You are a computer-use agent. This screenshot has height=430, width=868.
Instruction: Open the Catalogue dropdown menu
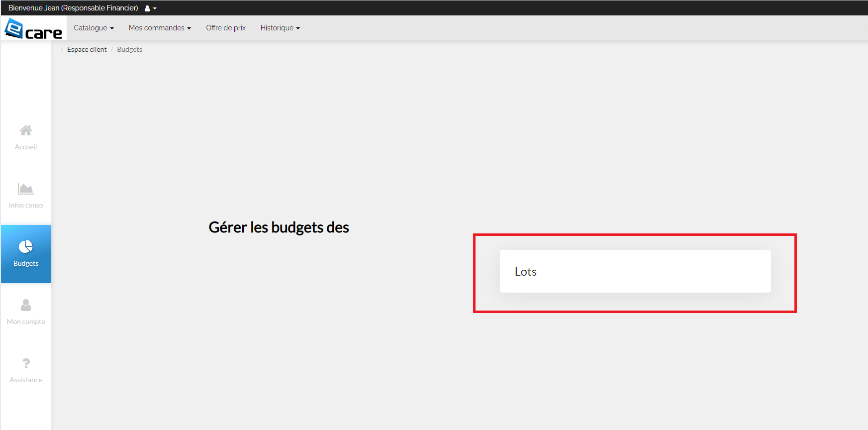tap(94, 28)
